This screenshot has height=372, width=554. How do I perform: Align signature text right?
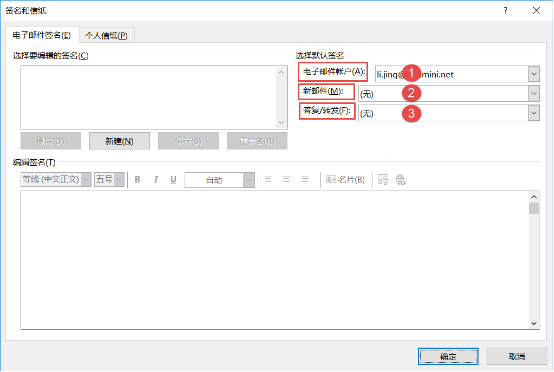304,180
